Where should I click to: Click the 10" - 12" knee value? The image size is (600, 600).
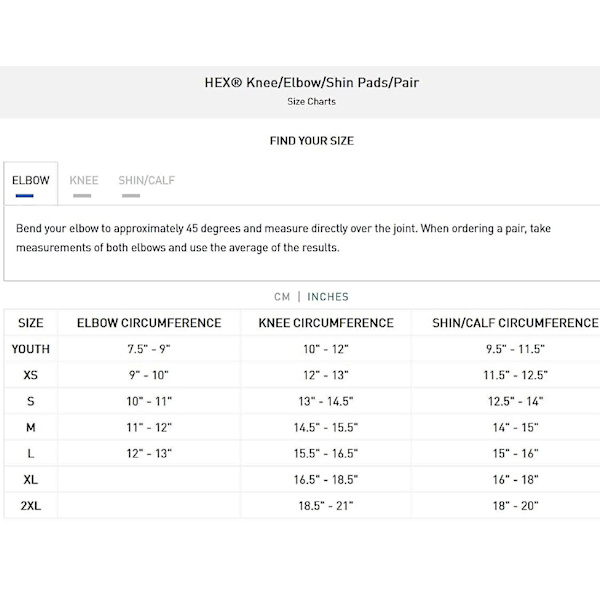coord(326,349)
